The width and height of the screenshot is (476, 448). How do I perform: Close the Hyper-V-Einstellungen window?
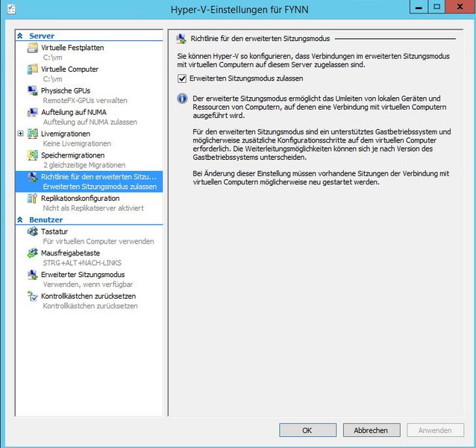460,7
